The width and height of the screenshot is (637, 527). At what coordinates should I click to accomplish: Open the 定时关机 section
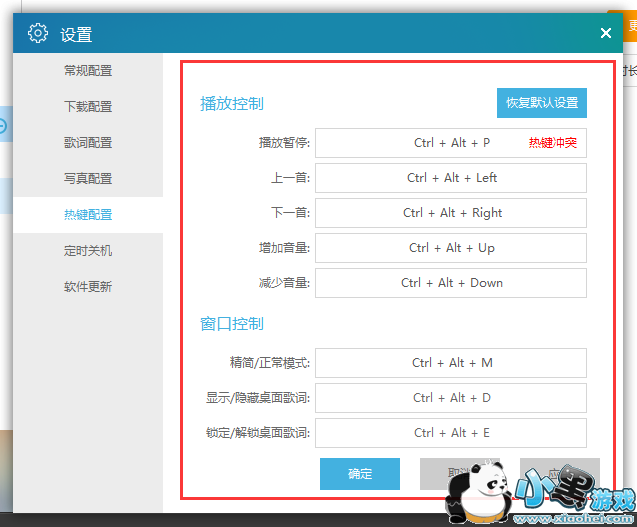click(88, 251)
